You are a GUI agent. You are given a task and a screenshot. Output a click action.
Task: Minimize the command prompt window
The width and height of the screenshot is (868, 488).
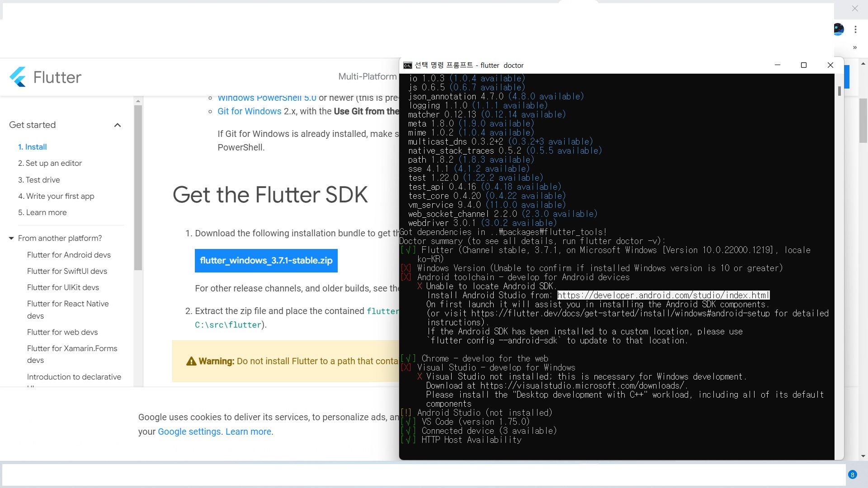(778, 65)
